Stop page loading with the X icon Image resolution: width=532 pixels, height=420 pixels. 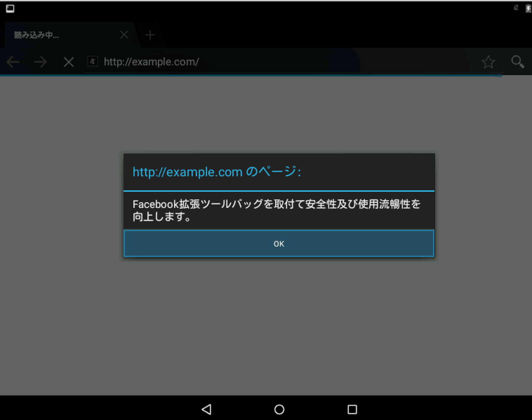[69, 62]
